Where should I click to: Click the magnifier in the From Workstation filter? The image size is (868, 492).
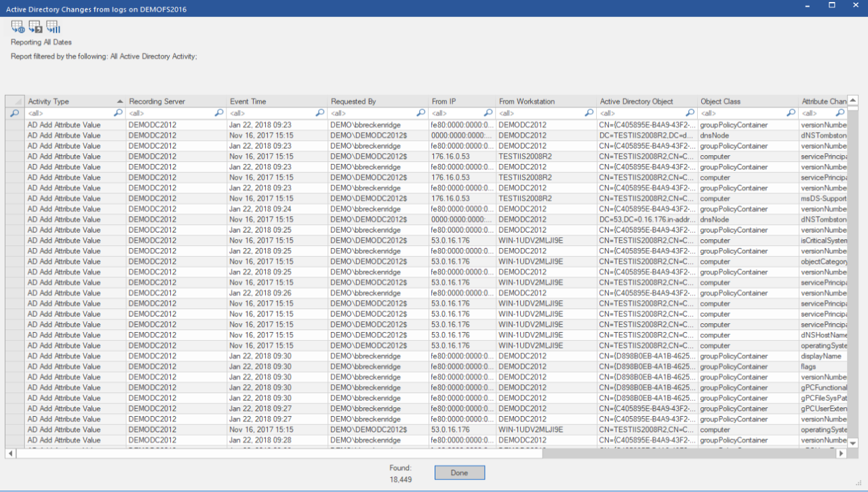coord(589,113)
